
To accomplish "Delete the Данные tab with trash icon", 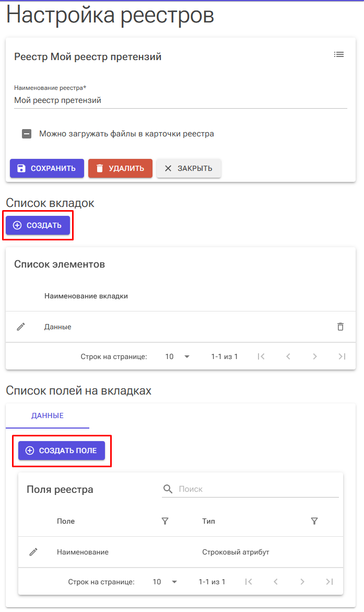I will [340, 327].
